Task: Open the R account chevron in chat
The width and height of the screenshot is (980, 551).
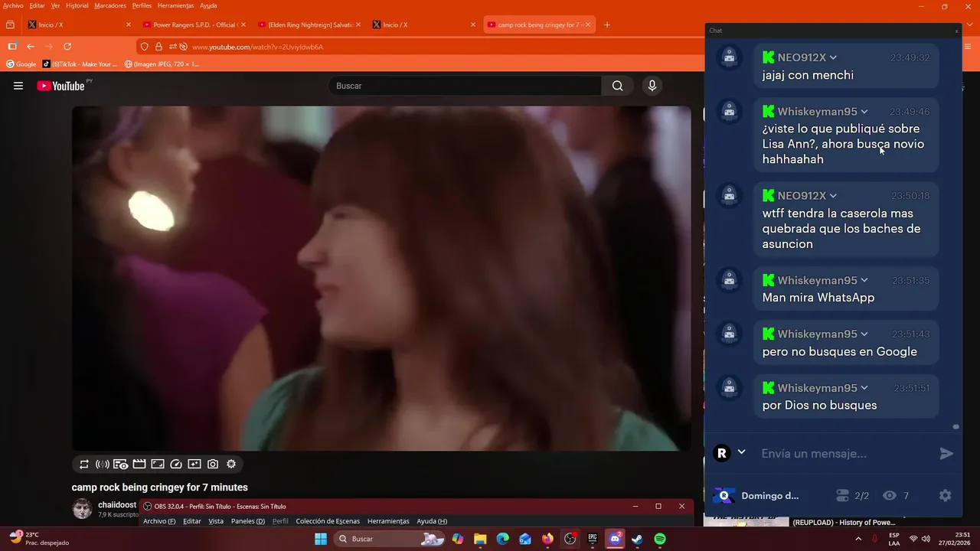Action: tap(741, 452)
